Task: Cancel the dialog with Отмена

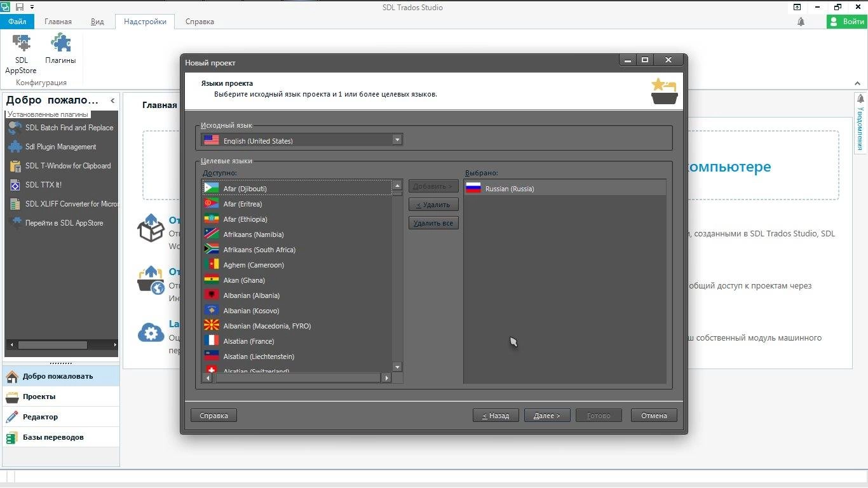Action: [x=654, y=416]
